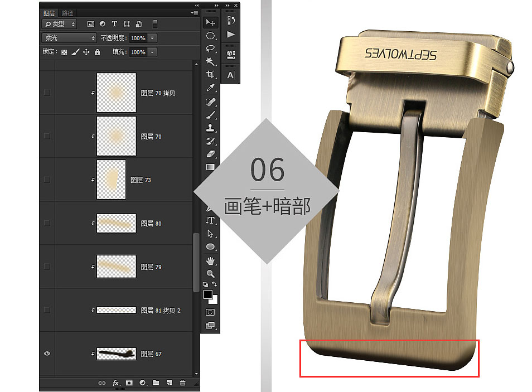
Task: Select the Hand tool
Action: coord(210,260)
